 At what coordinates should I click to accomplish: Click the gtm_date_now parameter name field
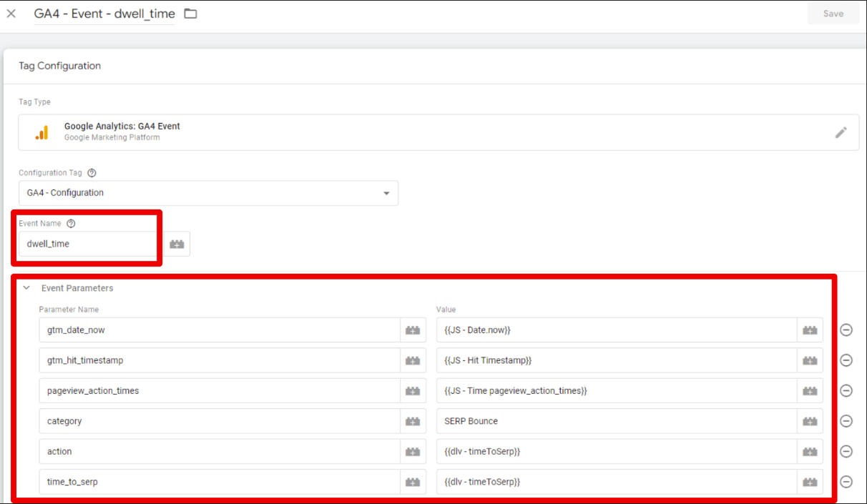tap(219, 330)
